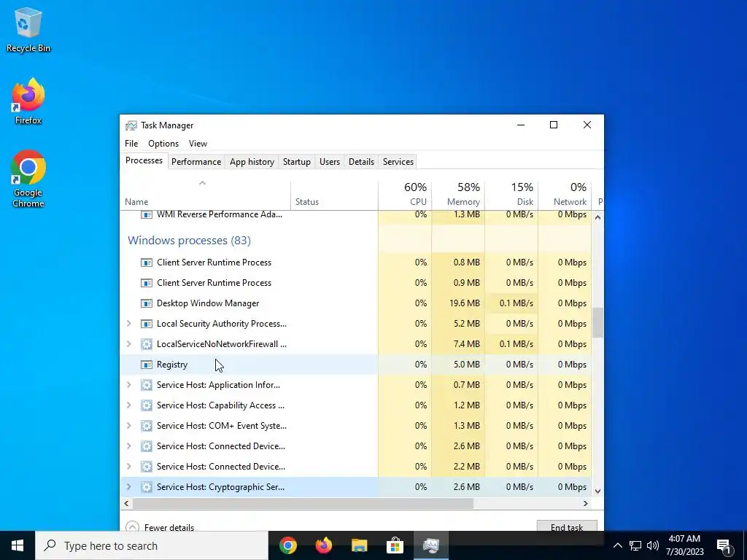Click the Service Host: Capability Access gear icon
Viewport: 747px width, 560px height.
click(146, 405)
